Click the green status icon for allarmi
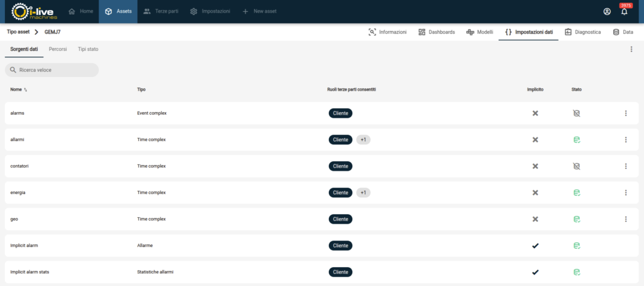This screenshot has width=644, height=286. point(576,140)
